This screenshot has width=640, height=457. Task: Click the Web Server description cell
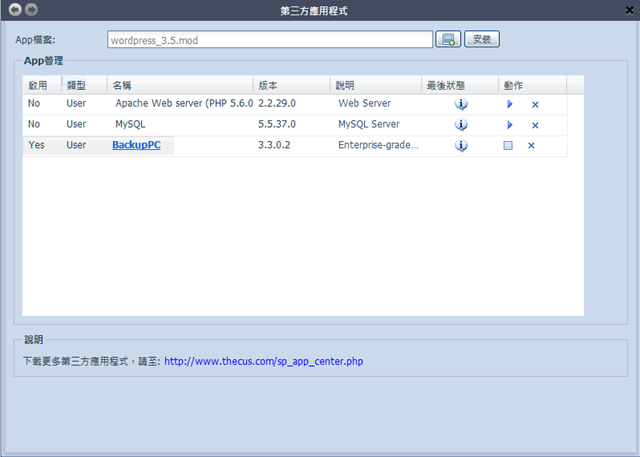click(364, 103)
